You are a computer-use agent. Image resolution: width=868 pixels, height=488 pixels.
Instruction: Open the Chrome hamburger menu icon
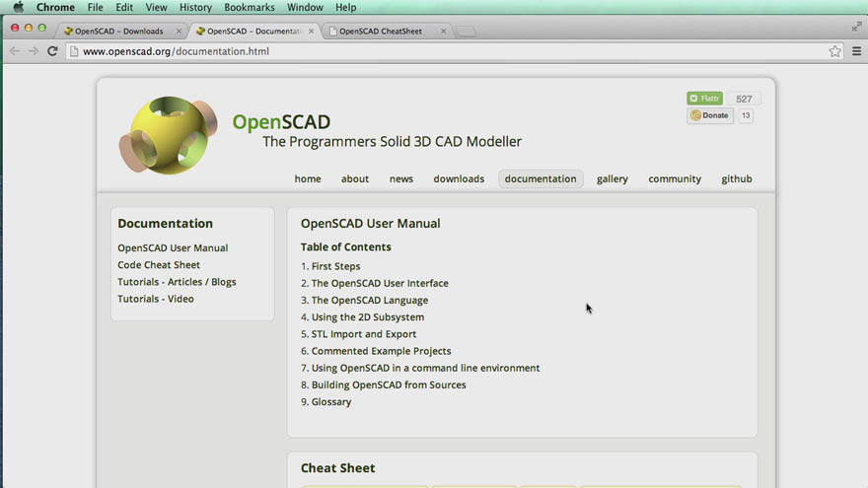click(856, 51)
